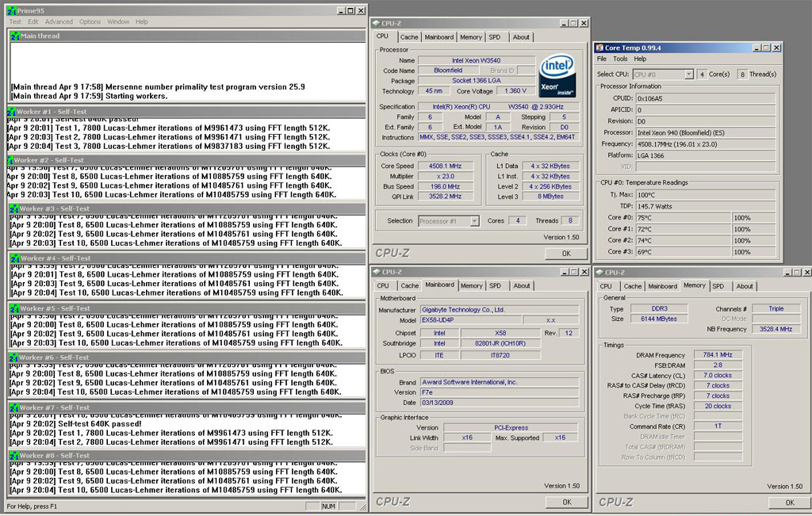
Task: Switch to Memory tab in top CPU-Z window
Action: pyautogui.click(x=471, y=37)
